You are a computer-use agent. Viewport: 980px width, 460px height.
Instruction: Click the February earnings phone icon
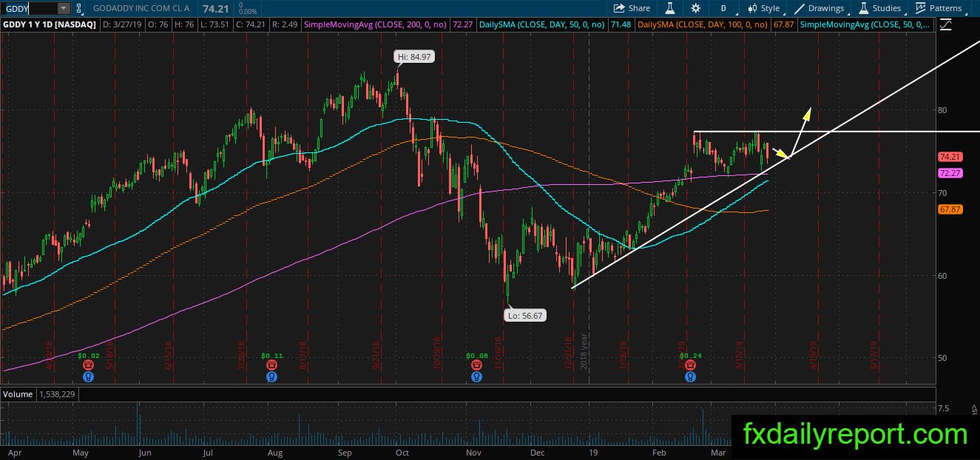(690, 365)
